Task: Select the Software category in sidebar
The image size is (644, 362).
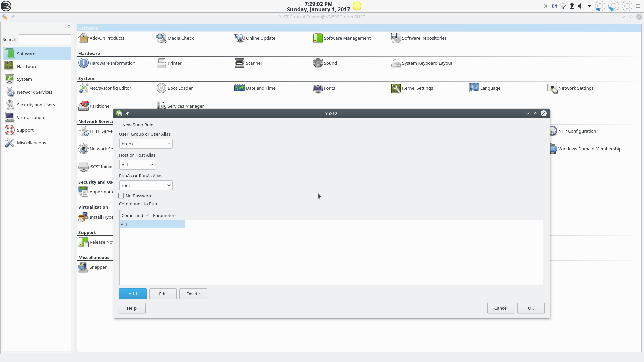Action: [x=37, y=54]
